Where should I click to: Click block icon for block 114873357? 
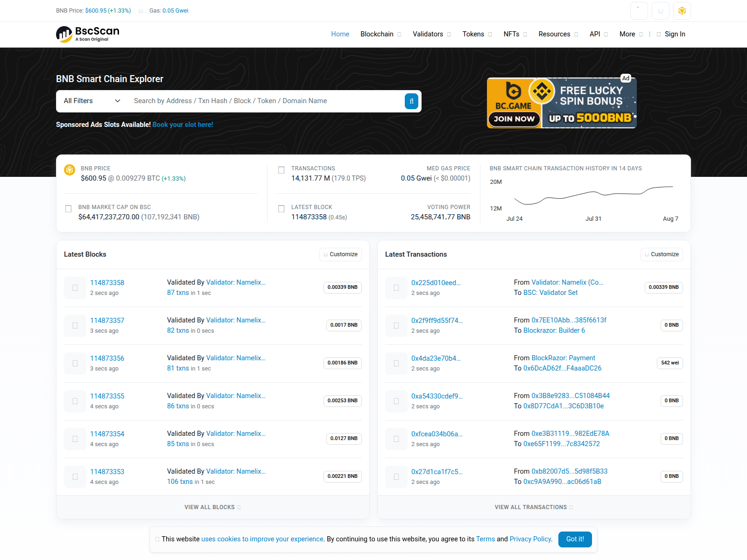[x=75, y=326]
